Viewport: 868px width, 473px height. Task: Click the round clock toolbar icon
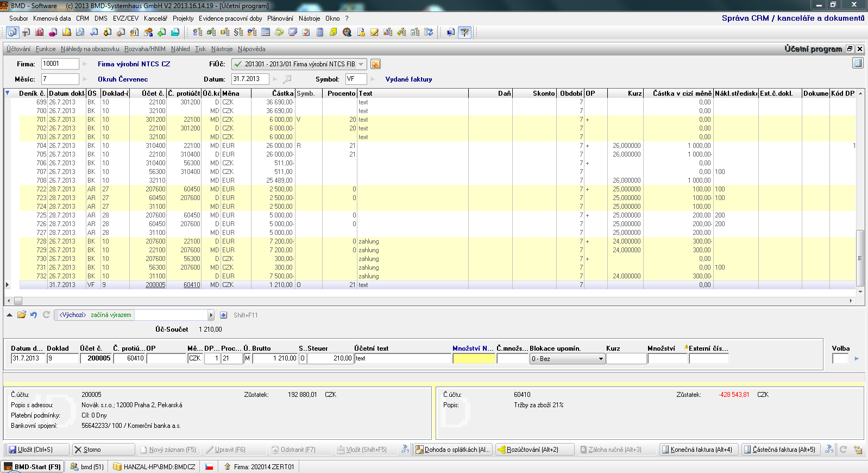(347, 32)
